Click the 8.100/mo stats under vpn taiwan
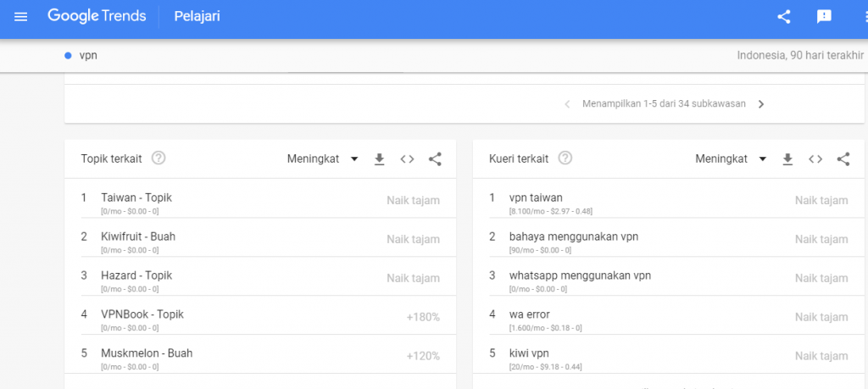 tap(551, 211)
